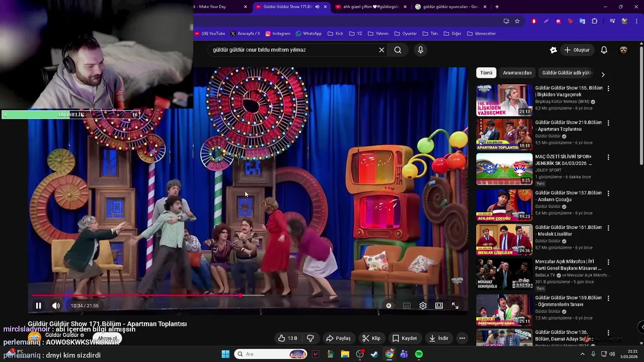Open YouTube account avatar menu
The height and width of the screenshot is (362, 644).
pyautogui.click(x=623, y=50)
